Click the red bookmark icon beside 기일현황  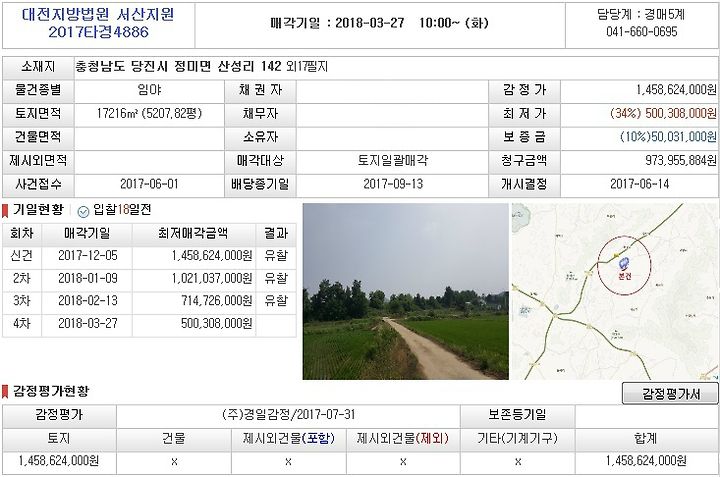[5, 211]
